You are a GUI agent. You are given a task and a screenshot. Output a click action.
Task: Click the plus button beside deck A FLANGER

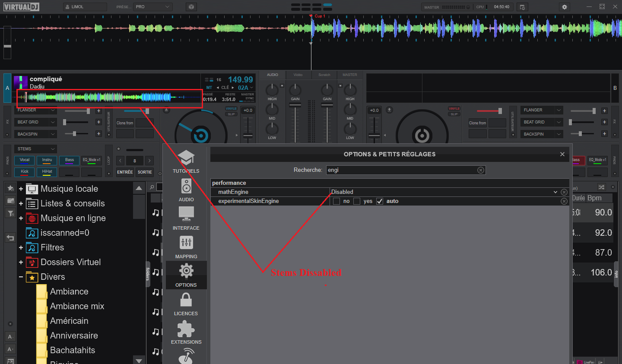pos(98,111)
